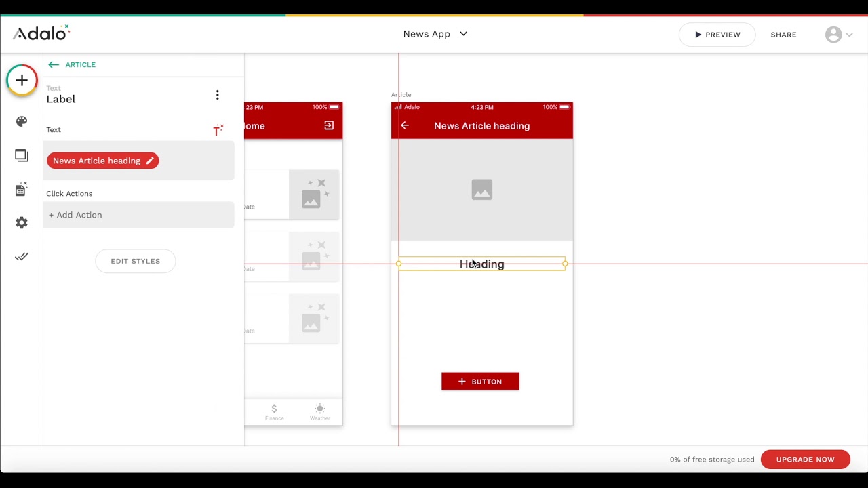Viewport: 868px width, 488px height.
Task: Select the second list image placeholder
Action: click(314, 256)
